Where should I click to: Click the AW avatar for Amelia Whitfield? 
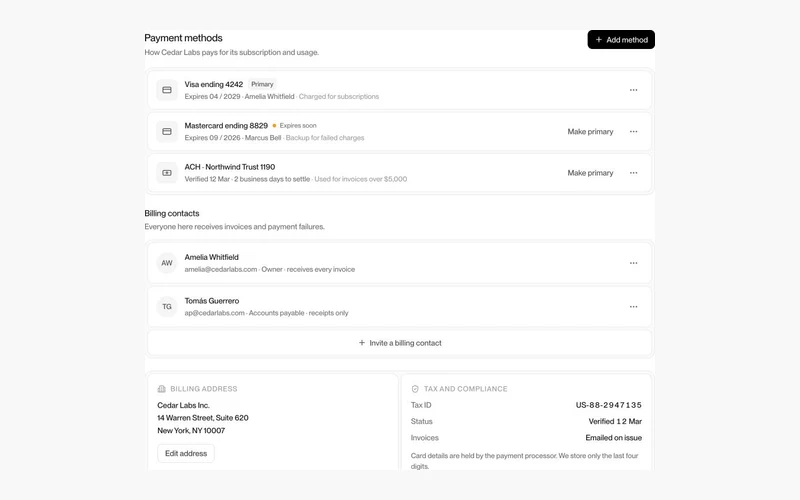coord(167,263)
